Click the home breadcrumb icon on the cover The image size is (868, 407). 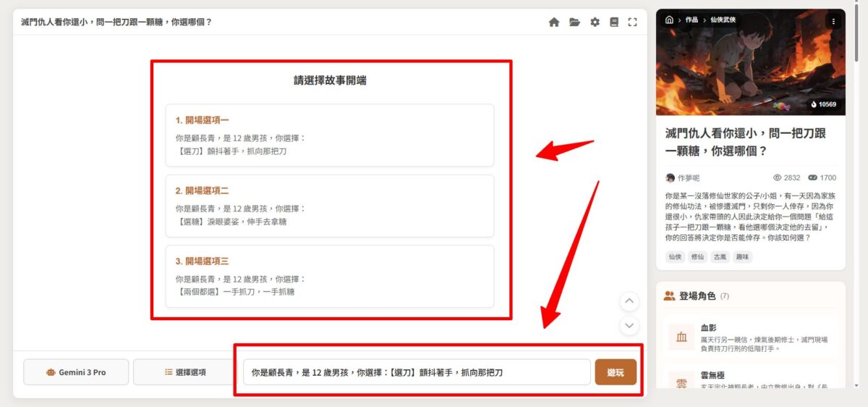pos(669,20)
